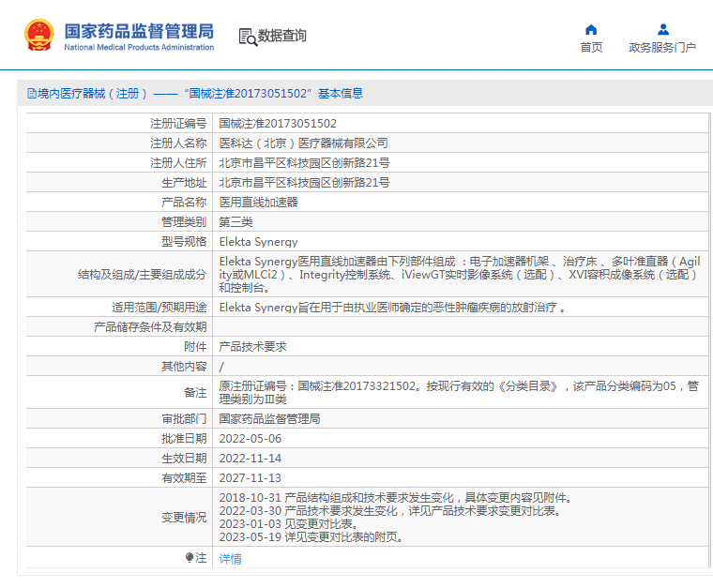This screenshot has height=588, width=713.
Task: Click the 首页 house icon
Action: [x=591, y=29]
